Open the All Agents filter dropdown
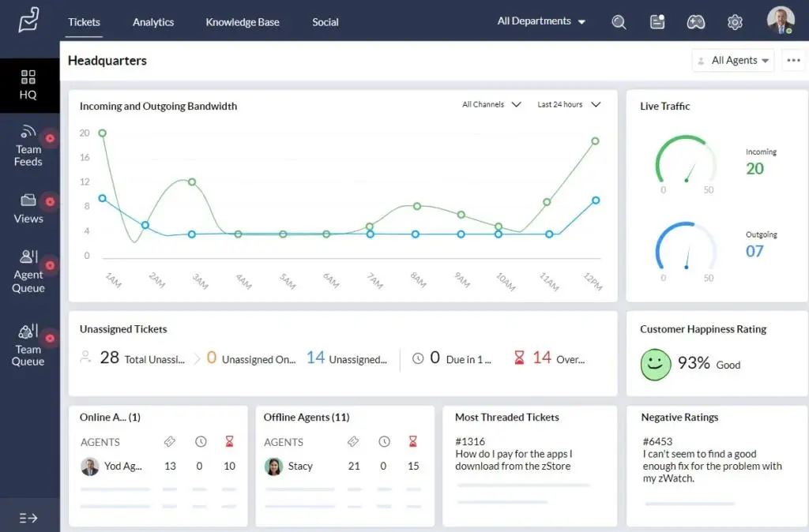Screen dimensions: 809x532 (732, 60)
